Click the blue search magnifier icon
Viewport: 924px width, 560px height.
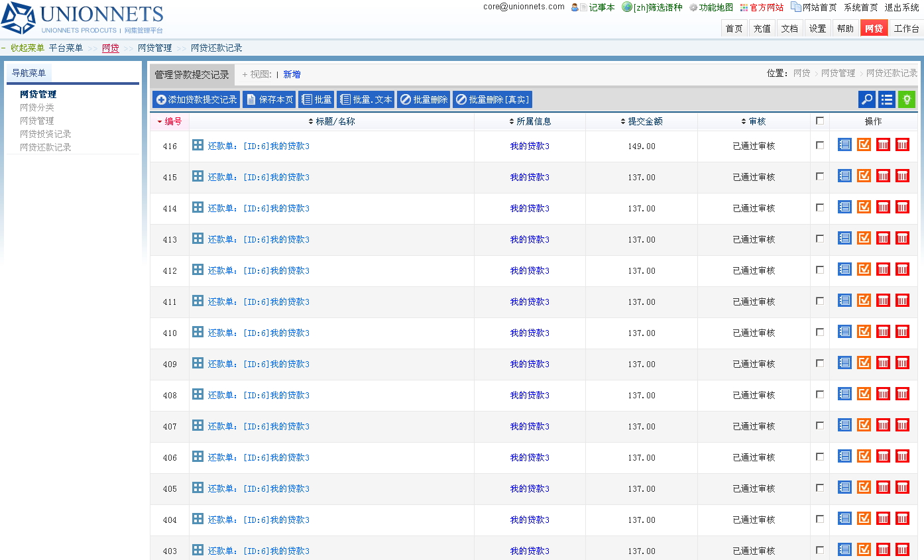tap(866, 99)
